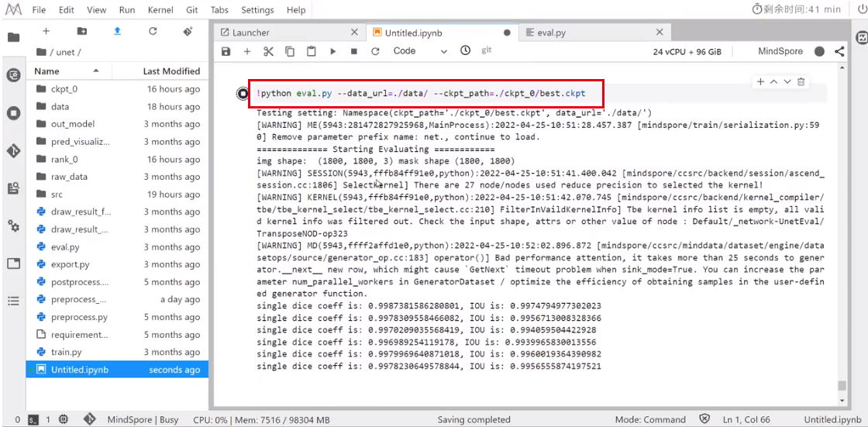This screenshot has height=427, width=868.
Task: Open the Git sidebar panel
Action: coord(13,150)
